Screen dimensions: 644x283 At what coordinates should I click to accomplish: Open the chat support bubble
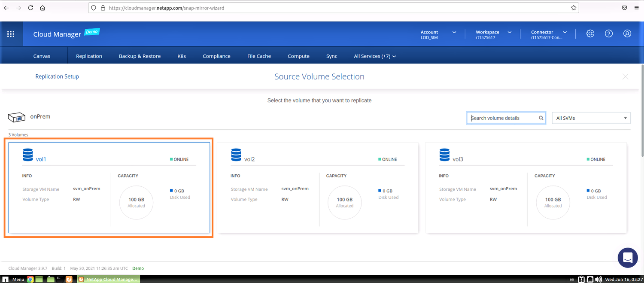628,258
